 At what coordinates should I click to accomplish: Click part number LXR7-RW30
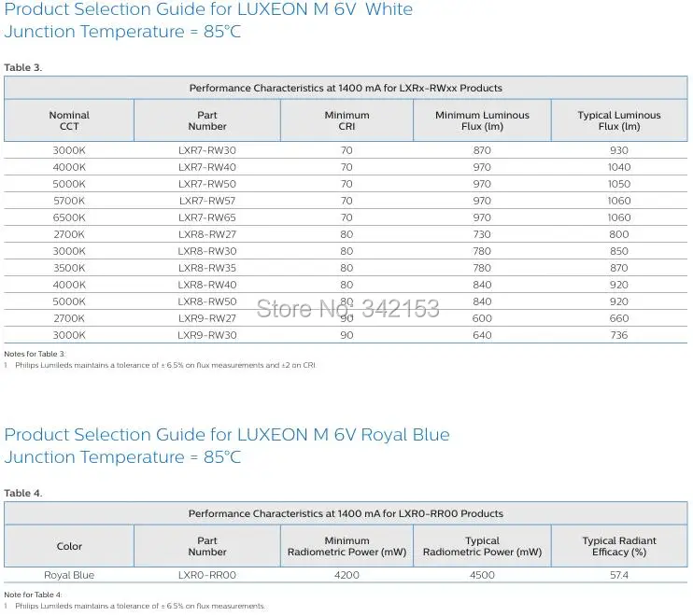coord(206,150)
